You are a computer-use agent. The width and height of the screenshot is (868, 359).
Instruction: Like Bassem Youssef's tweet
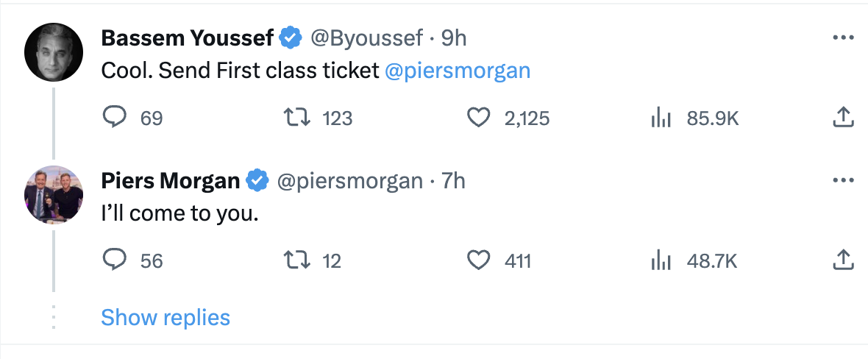point(480,118)
